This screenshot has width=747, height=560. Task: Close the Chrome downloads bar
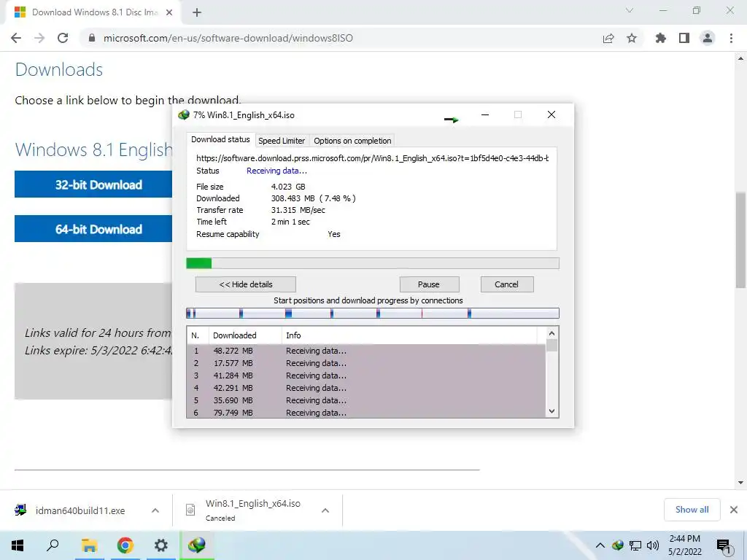point(734,510)
